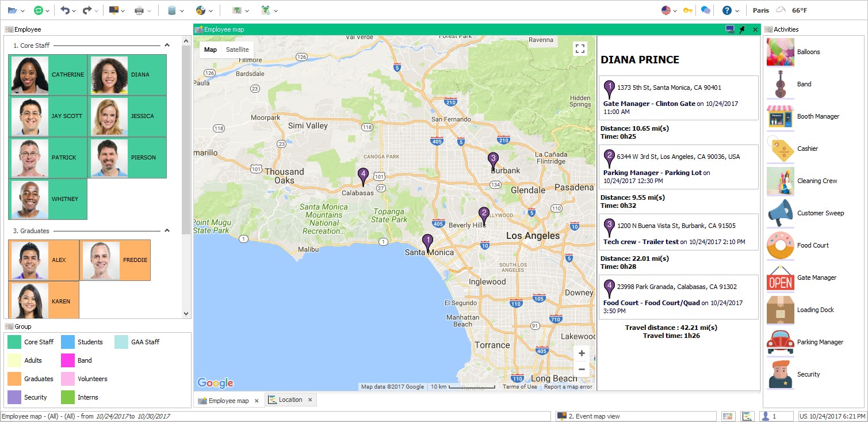
Task: Click the Food Court activity icon
Action: pyautogui.click(x=780, y=245)
